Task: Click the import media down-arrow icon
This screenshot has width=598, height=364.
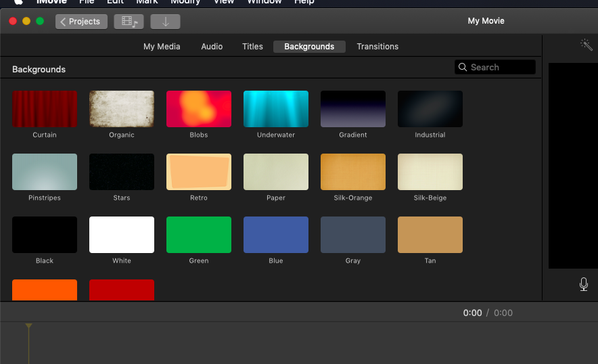Action: click(165, 22)
